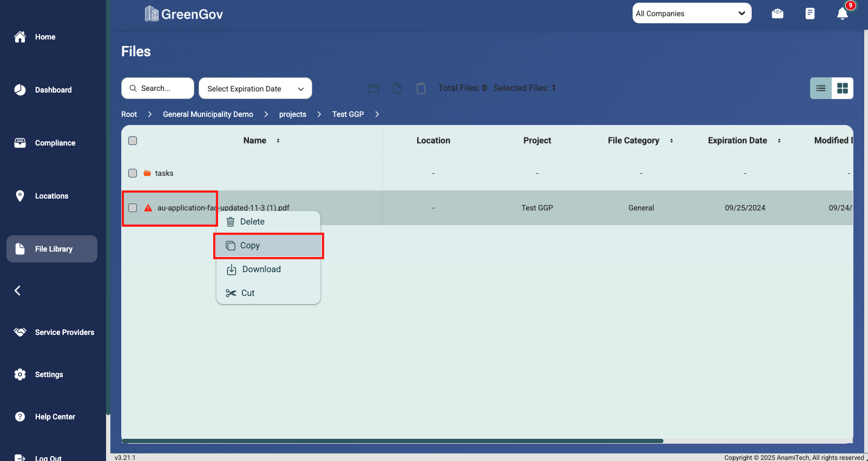Click the paste clipboard toolbar icon
This screenshot has height=461, width=868.
point(421,88)
